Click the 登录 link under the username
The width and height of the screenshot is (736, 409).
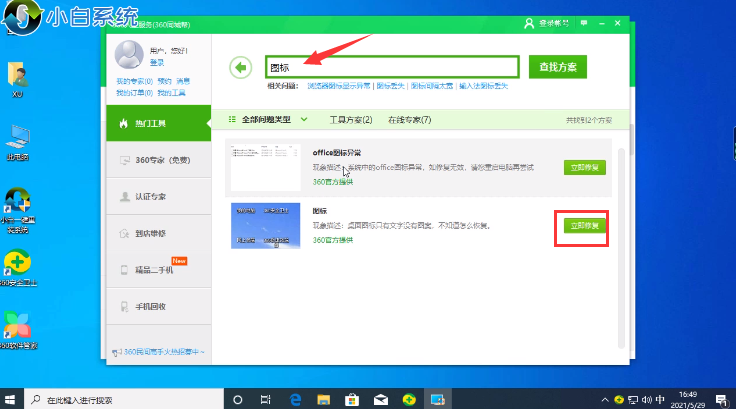tap(157, 62)
